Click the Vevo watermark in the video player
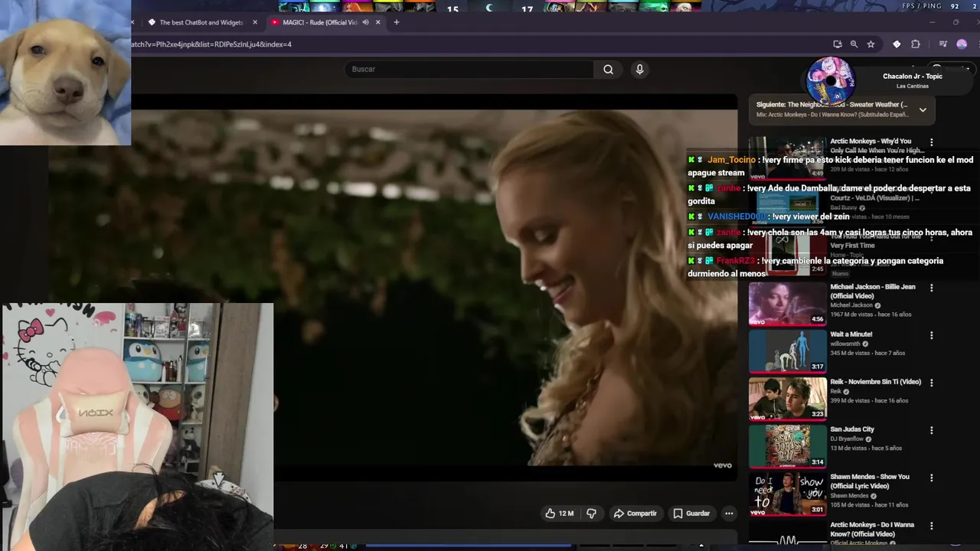This screenshot has height=551, width=980. click(723, 465)
